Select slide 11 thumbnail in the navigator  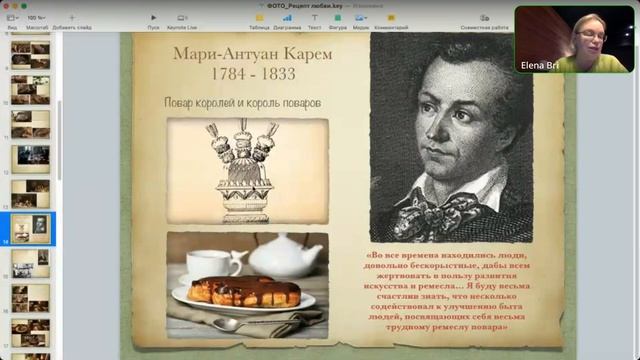coord(31,124)
